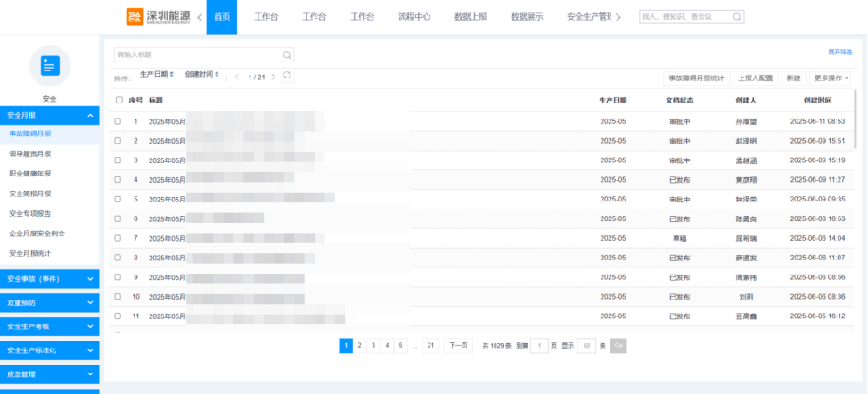Viewport: 868px width, 394px height.
Task: Click the Shenzhen Energy logo
Action: click(158, 16)
